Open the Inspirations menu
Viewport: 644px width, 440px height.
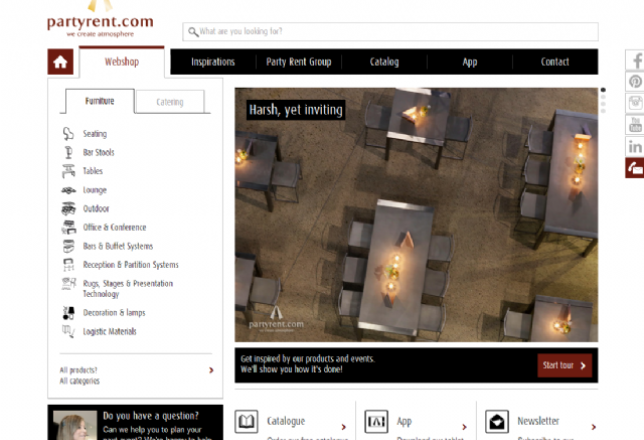[x=213, y=62]
